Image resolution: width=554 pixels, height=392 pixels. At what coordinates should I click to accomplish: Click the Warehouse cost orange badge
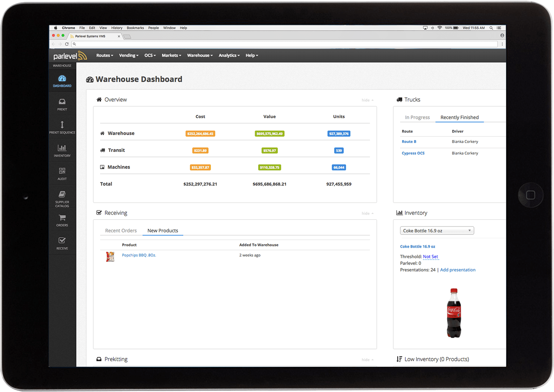pos(200,134)
